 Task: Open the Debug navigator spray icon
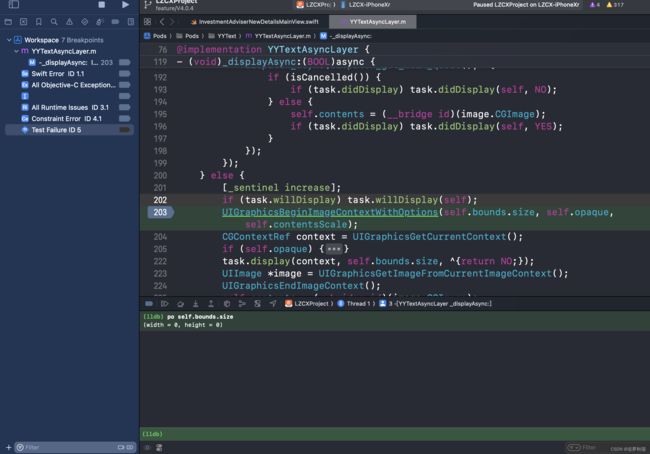point(99,22)
